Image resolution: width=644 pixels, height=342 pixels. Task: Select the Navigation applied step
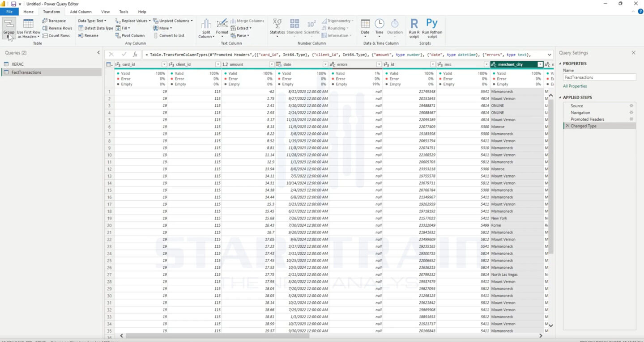click(x=580, y=113)
